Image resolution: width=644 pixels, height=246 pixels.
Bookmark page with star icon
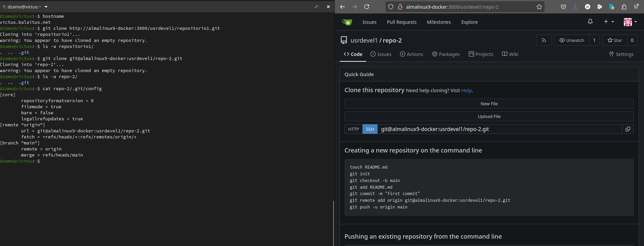coord(539,7)
